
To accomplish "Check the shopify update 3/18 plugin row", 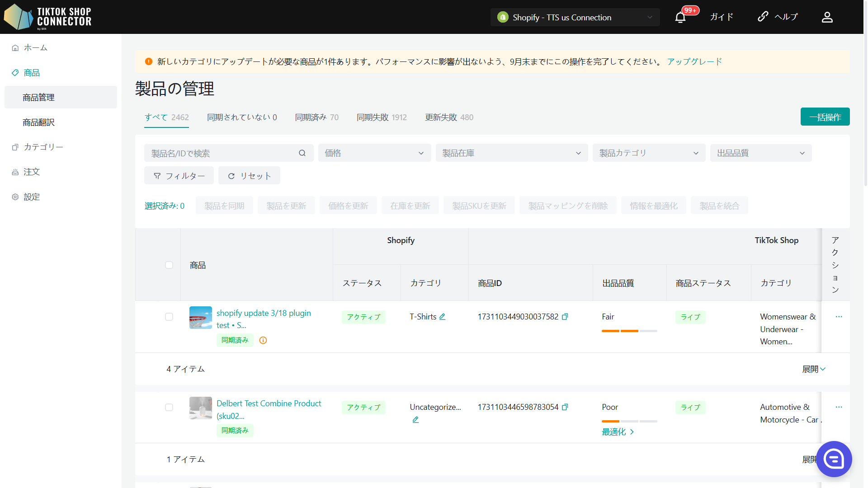I will click(169, 317).
